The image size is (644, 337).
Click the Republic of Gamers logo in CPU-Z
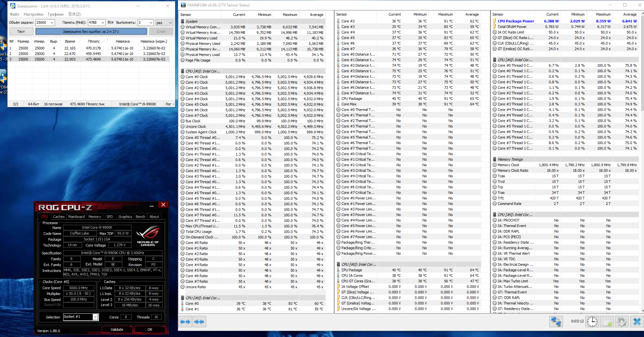[x=148, y=236]
